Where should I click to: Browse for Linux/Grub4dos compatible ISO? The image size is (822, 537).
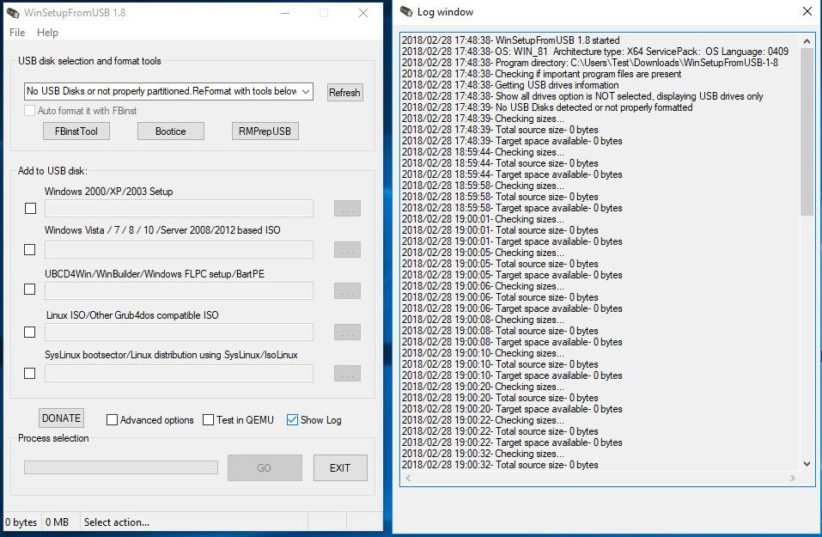pos(347,332)
